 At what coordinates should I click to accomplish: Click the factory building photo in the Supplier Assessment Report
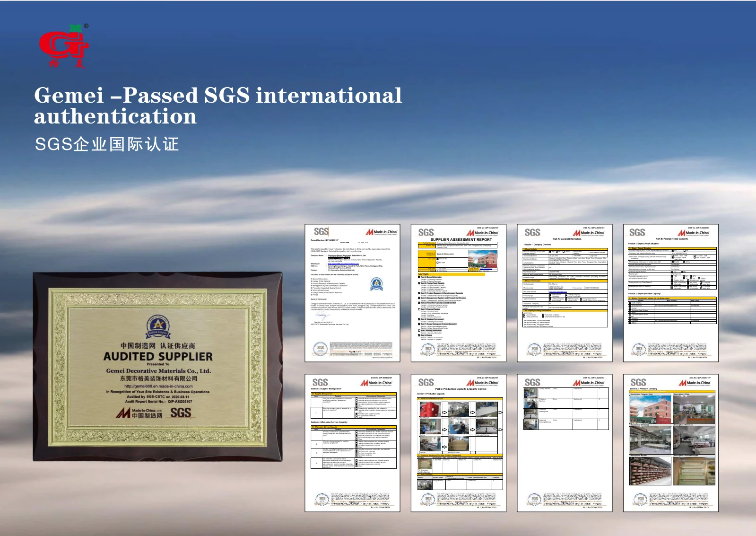[x=483, y=260]
